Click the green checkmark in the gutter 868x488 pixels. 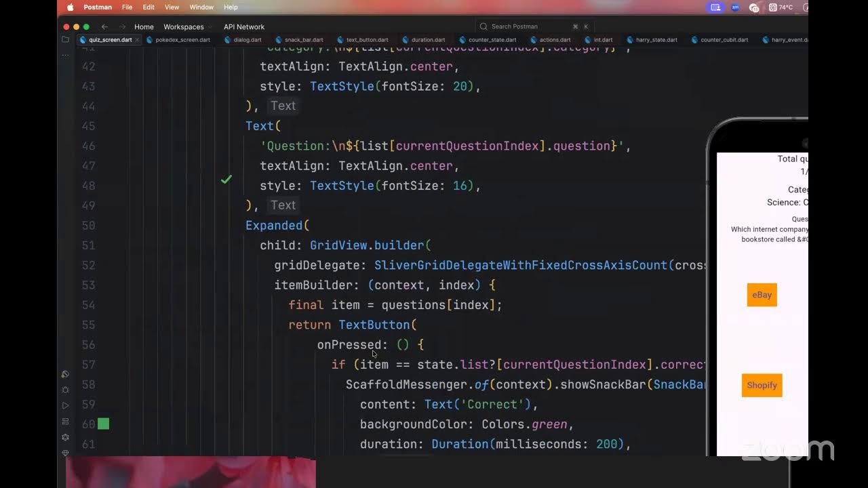tap(226, 180)
